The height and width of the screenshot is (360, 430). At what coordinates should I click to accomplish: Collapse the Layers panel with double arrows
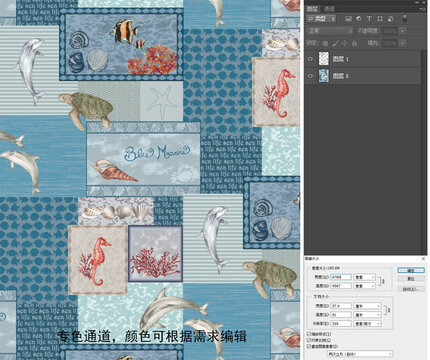418,2
